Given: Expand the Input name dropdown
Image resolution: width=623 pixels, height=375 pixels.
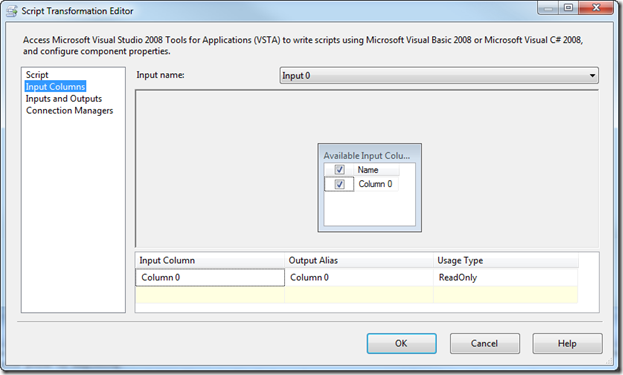Looking at the screenshot, I should (x=439, y=75).
